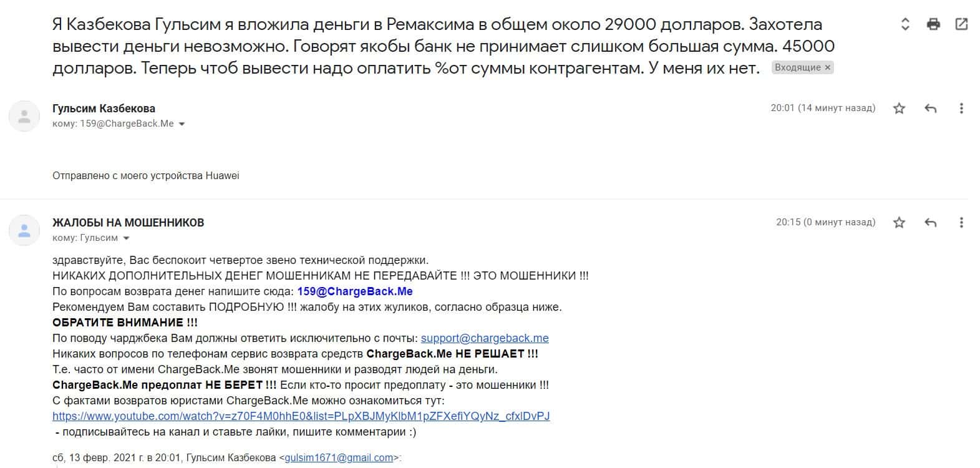Screen dimensions: 980x468
Task: Click the bold blue 159@ChargeBack.Me link
Action: [x=355, y=291]
